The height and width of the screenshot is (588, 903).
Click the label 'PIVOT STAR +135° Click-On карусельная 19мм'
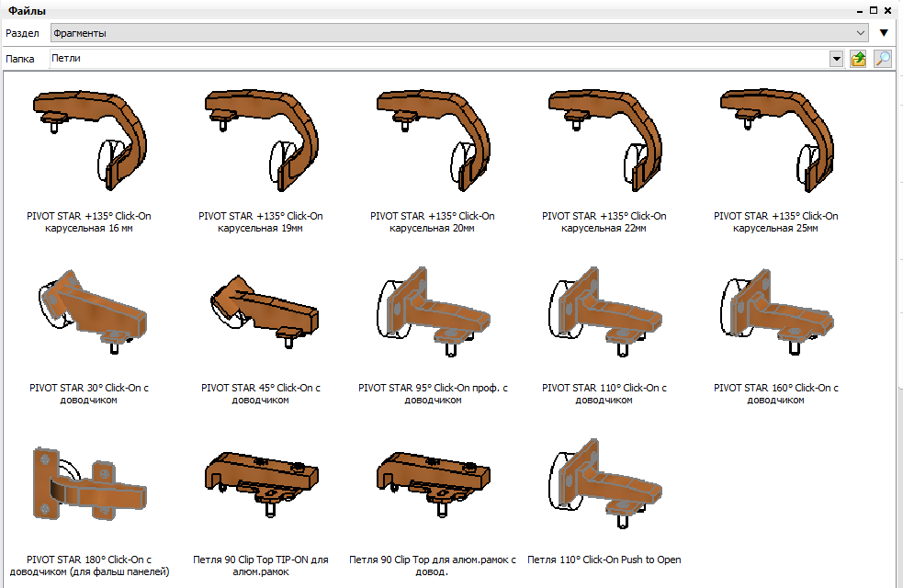coord(260,221)
